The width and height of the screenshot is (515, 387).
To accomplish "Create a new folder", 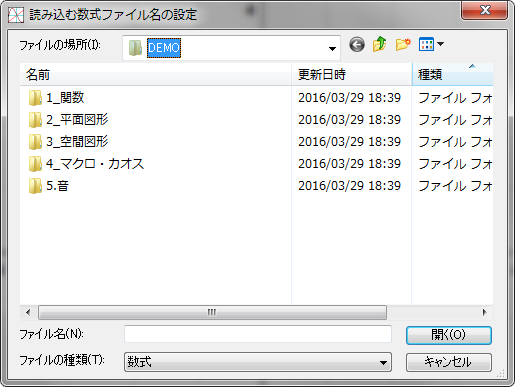I will (x=403, y=44).
